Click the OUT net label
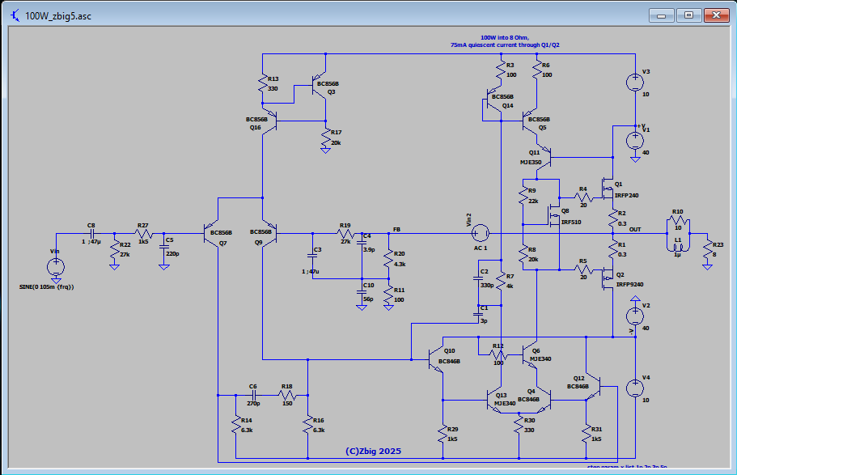The height and width of the screenshot is (475, 868). click(635, 229)
